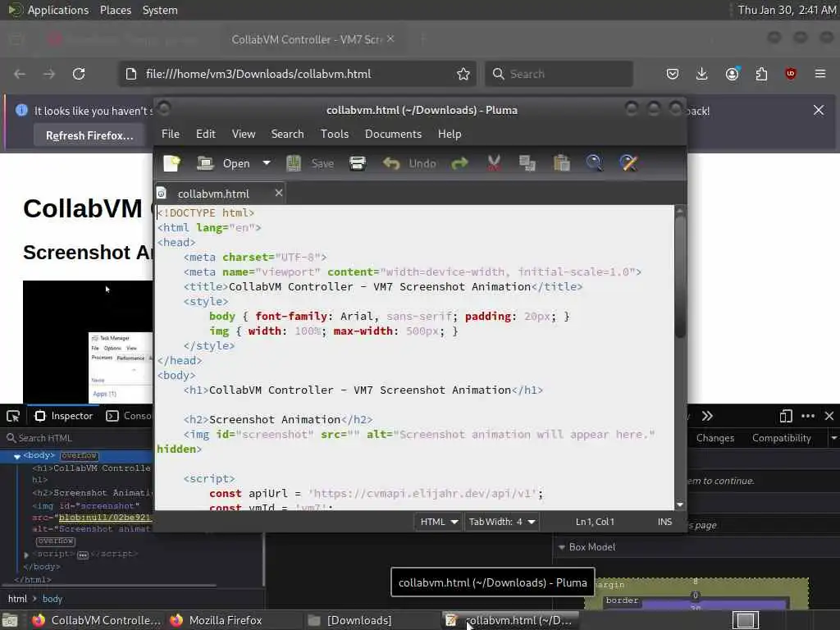Click the element picker icon in DevTools
This screenshot has width=840, height=630.
pos(13,416)
